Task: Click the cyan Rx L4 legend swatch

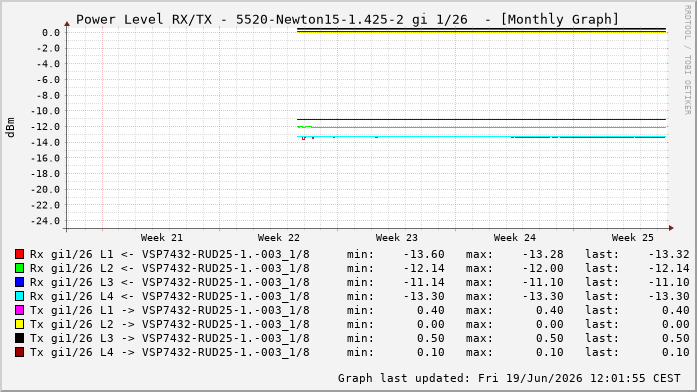Action: (19, 296)
